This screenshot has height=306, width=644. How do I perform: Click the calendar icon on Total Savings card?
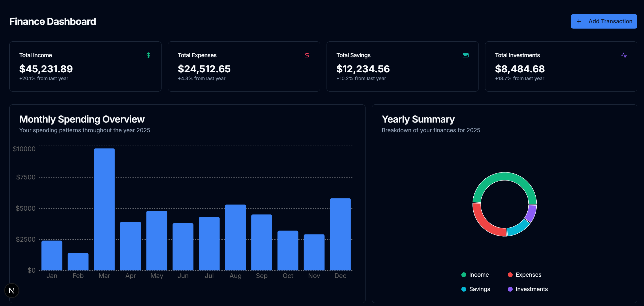(465, 55)
